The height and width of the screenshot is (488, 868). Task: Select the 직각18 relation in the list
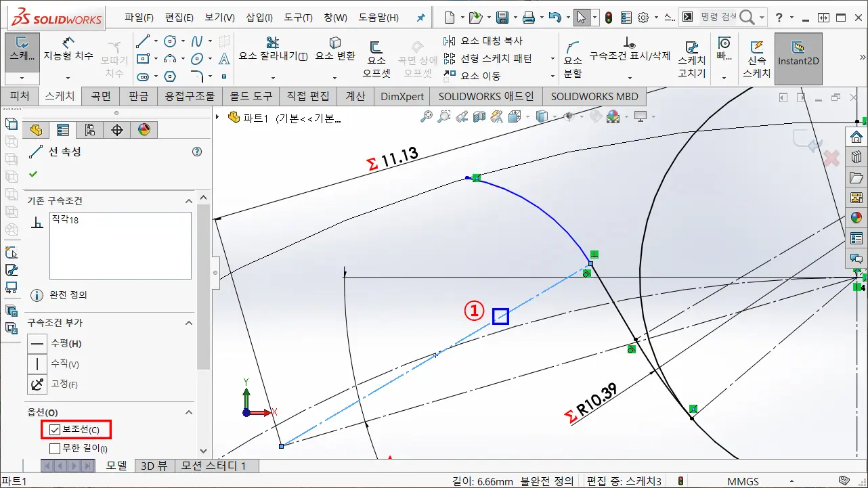click(x=66, y=220)
